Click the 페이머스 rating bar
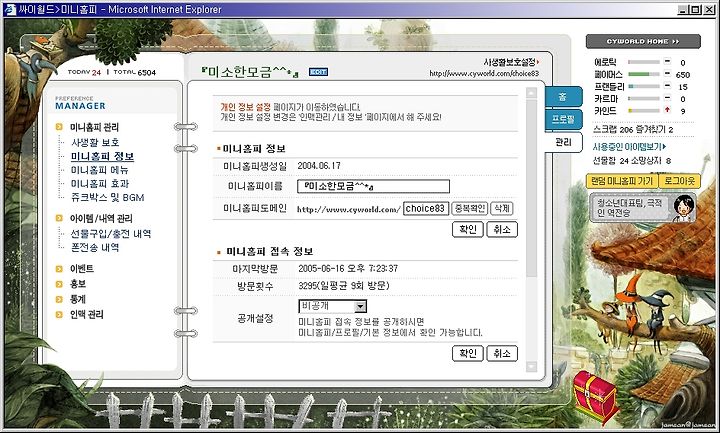Viewport: 720px width, 433px height. pyautogui.click(x=644, y=74)
